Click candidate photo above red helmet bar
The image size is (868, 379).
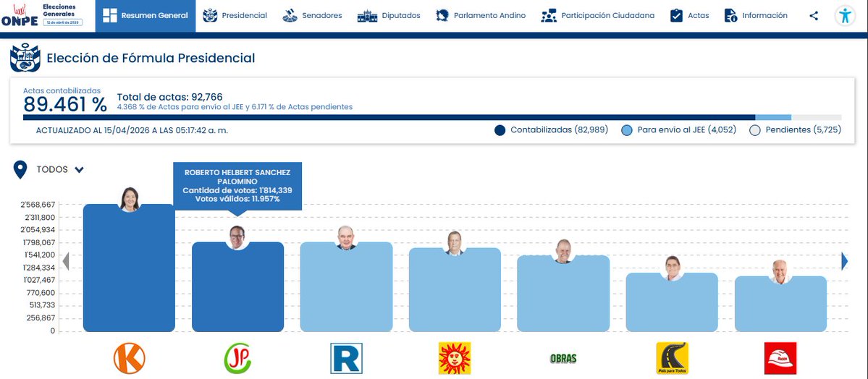coord(780,272)
